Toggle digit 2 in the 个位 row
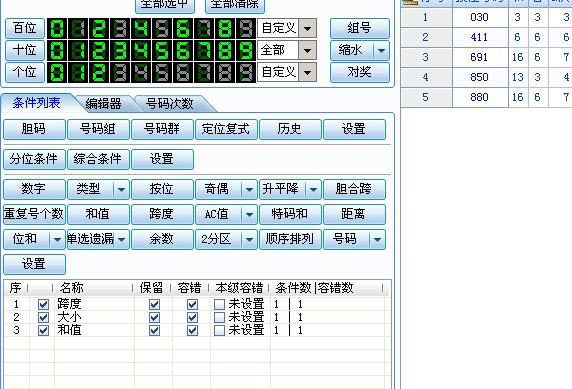This screenshot has width=572, height=389. pos(99,72)
